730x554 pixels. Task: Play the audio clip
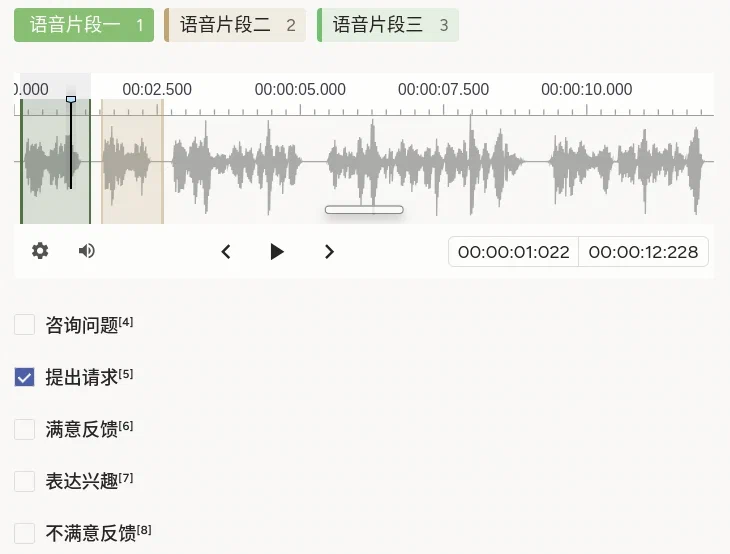(x=277, y=252)
